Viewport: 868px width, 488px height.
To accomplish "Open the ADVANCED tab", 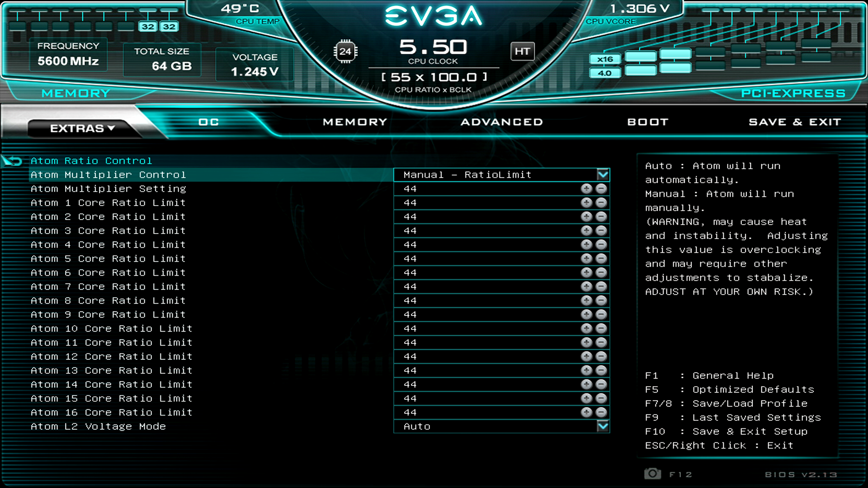I will (x=502, y=122).
